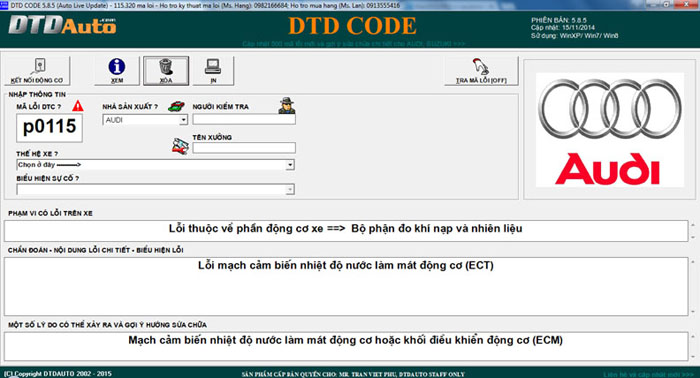
Task: Click the NGƯỜI KIỂM TRA input field
Action: pos(244,119)
